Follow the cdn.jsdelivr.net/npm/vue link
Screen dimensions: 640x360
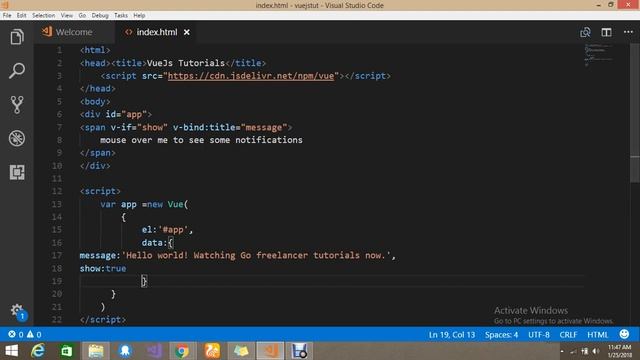[251, 76]
